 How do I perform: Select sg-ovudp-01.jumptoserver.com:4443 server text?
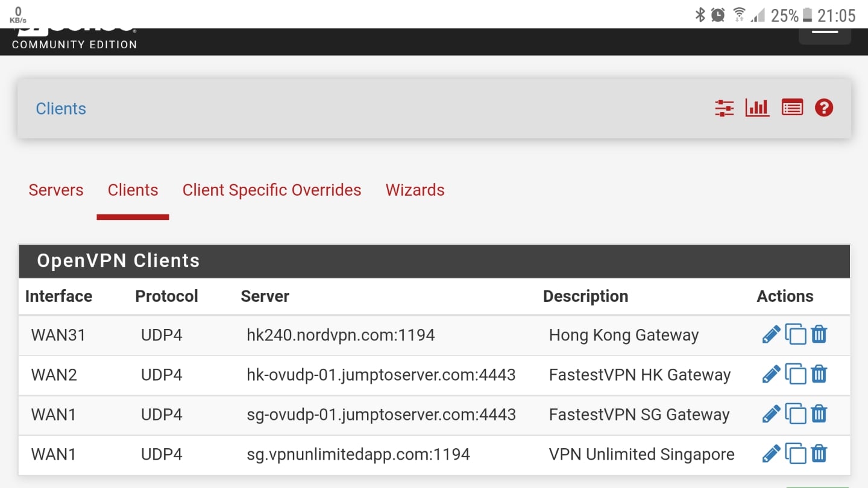click(381, 414)
